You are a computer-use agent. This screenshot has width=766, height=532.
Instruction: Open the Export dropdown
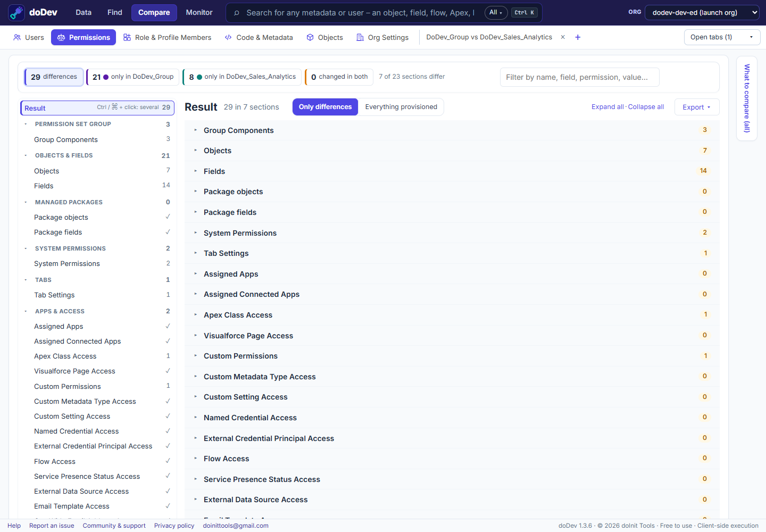(697, 107)
